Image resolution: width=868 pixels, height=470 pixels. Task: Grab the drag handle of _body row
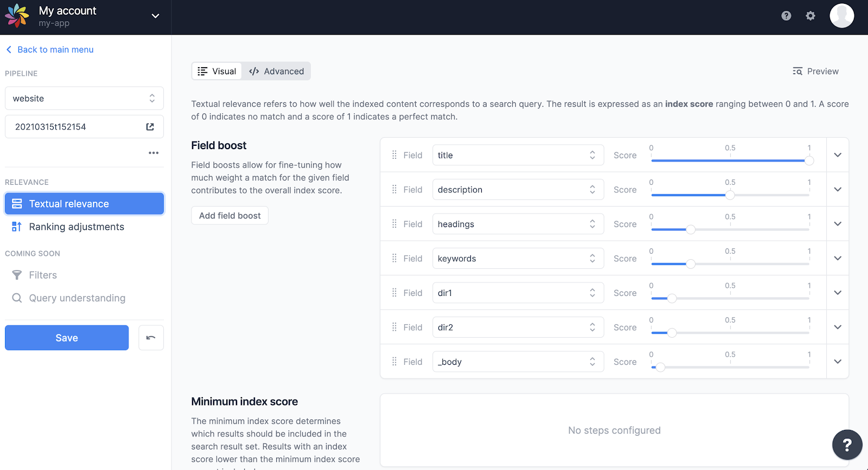point(394,362)
